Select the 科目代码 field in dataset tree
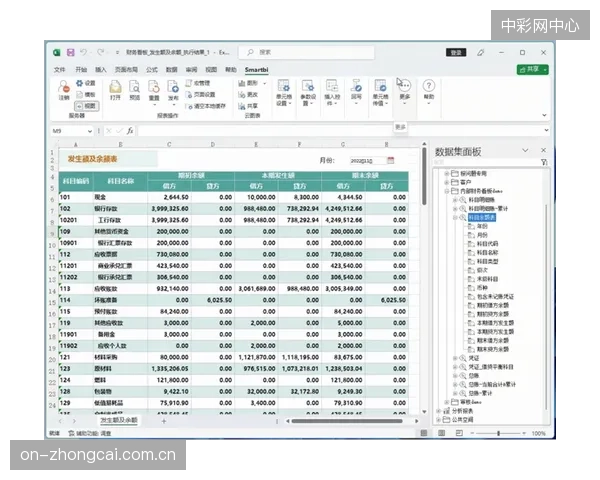The width and height of the screenshot is (600, 480). coord(487,244)
